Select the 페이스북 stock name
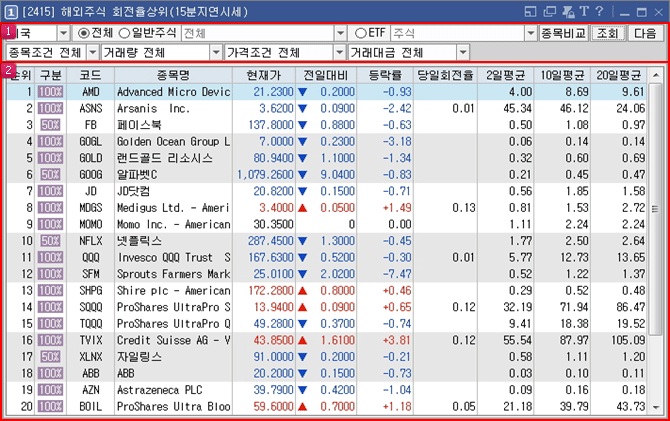This screenshot has height=421, width=670. point(140,125)
